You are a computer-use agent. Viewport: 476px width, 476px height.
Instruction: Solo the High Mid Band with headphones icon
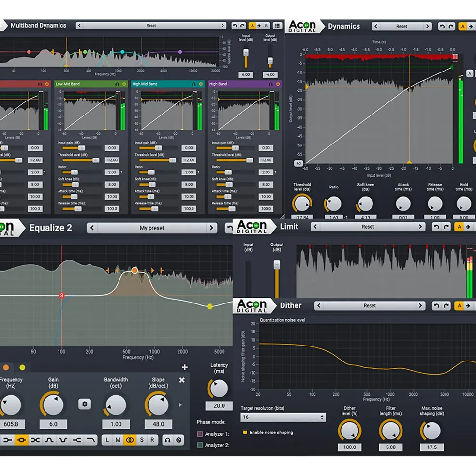click(x=194, y=84)
